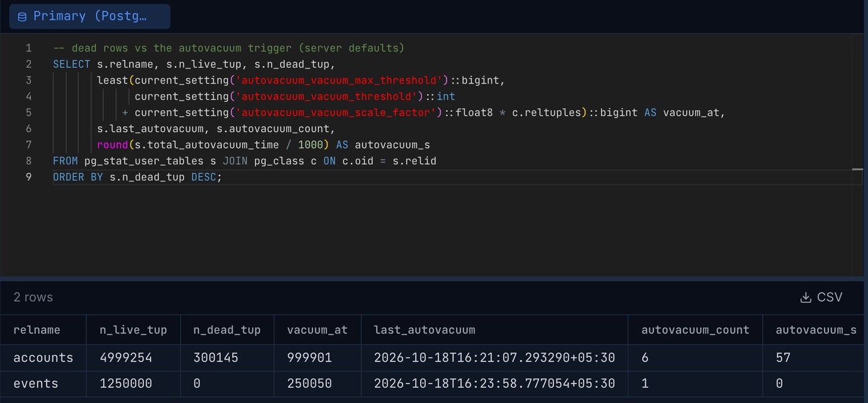Click the "2 rows" result count

33,297
